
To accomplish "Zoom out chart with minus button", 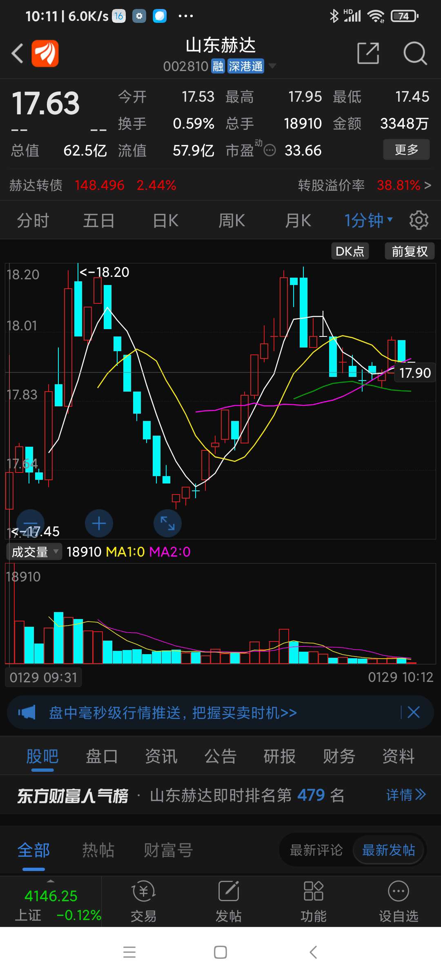I will click(30, 523).
